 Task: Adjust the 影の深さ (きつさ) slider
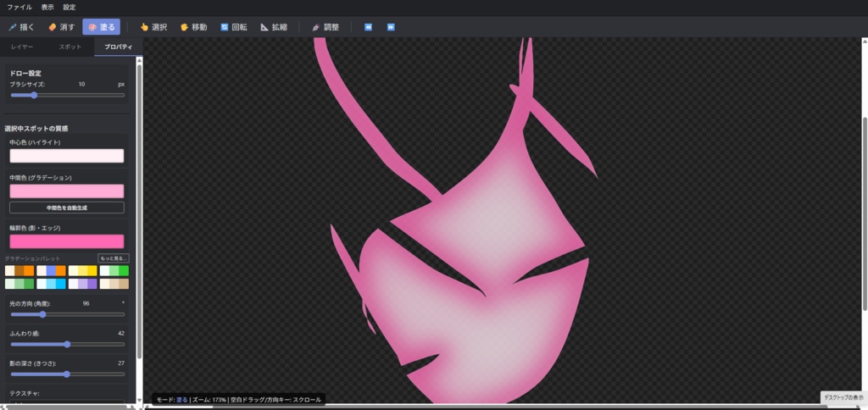pos(68,374)
